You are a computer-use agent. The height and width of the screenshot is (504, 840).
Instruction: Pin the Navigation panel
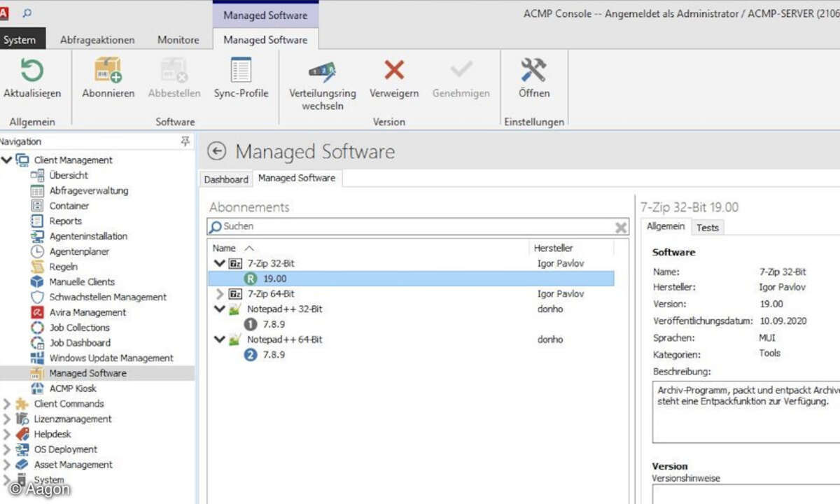click(185, 141)
